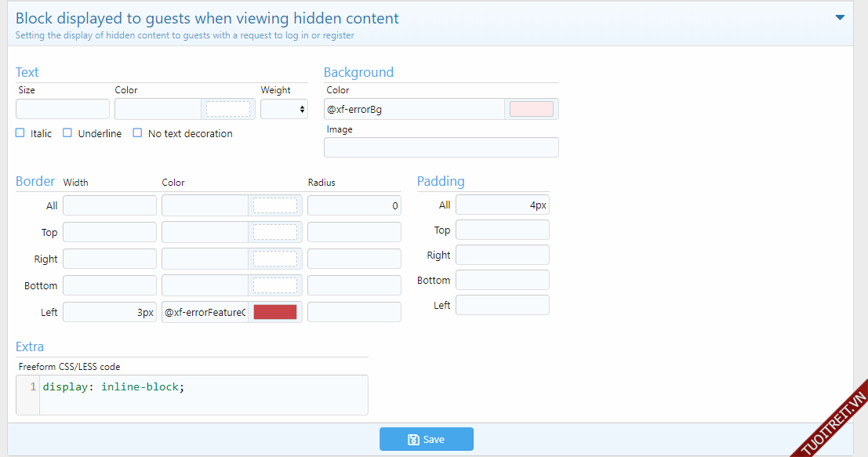868x457 pixels.
Task: Click inside the Freeform CSS/LESS code editor
Action: click(x=202, y=394)
